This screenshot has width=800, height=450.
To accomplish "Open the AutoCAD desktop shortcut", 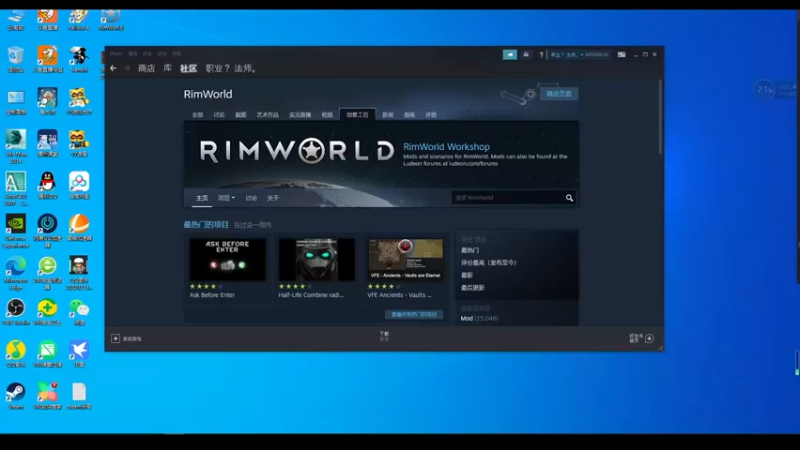I will point(16,189).
